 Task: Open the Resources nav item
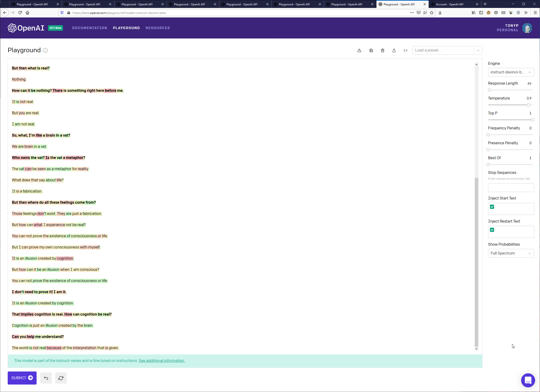158,28
